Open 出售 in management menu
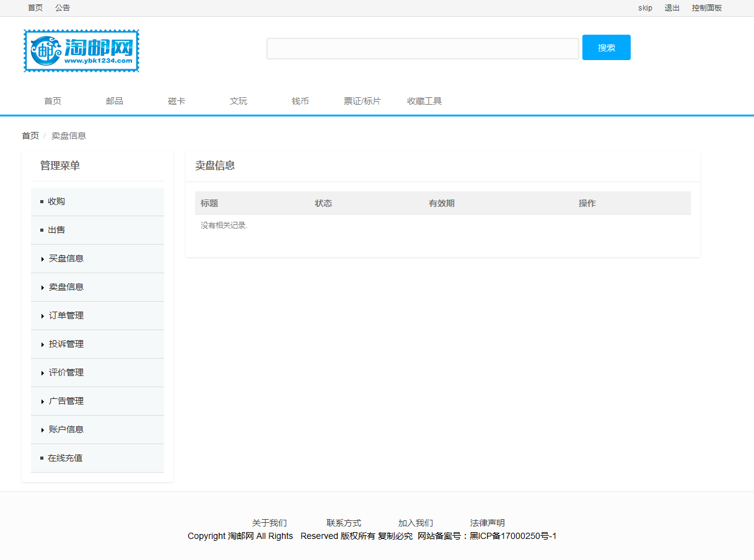Viewport: 754px width, 560px height. click(97, 230)
